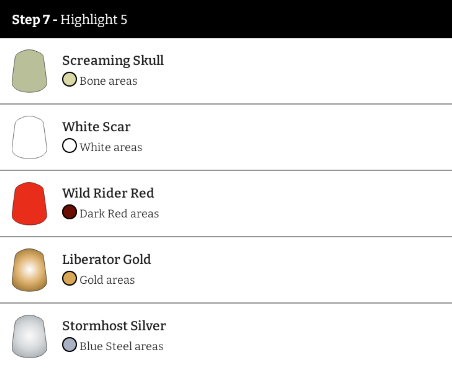
Task: Select the Blue Steel areas color circle
Action: 69,345
